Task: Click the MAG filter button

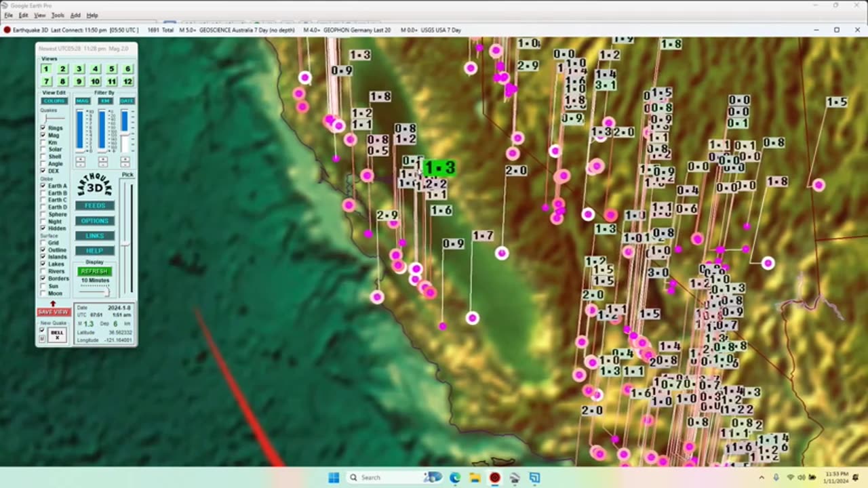Action: [x=83, y=101]
